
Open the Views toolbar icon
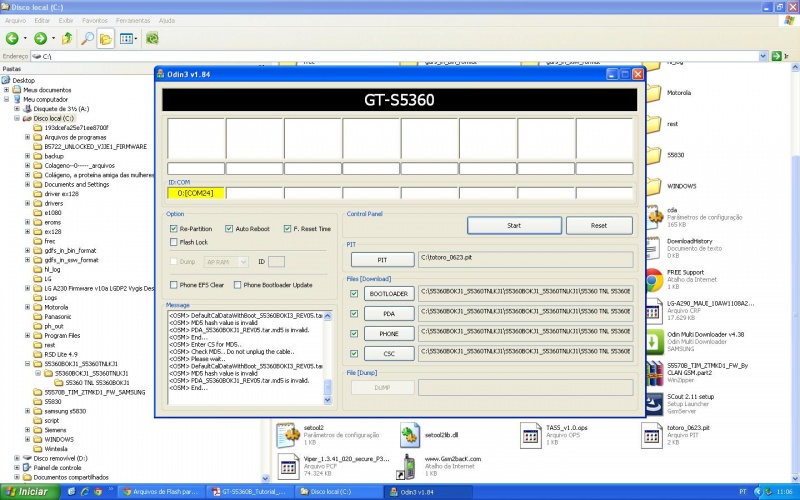point(126,38)
